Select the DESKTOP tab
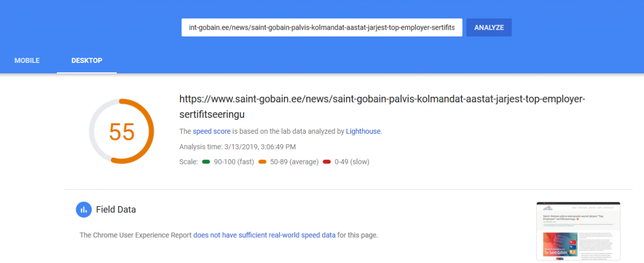 click(87, 60)
